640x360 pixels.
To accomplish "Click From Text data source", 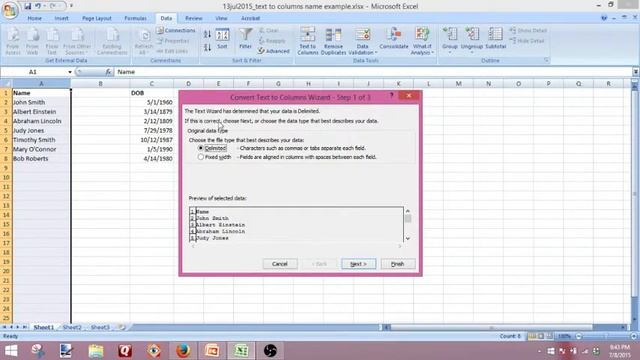I will point(52,42).
